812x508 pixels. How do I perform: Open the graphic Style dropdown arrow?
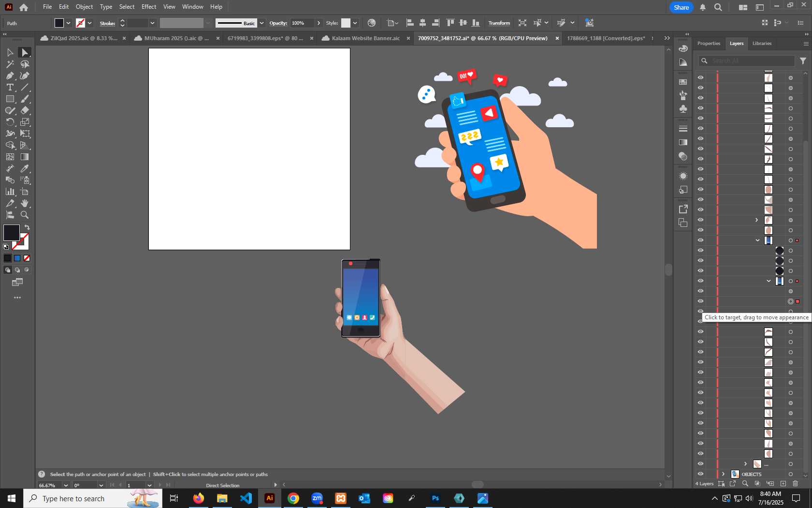[355, 23]
